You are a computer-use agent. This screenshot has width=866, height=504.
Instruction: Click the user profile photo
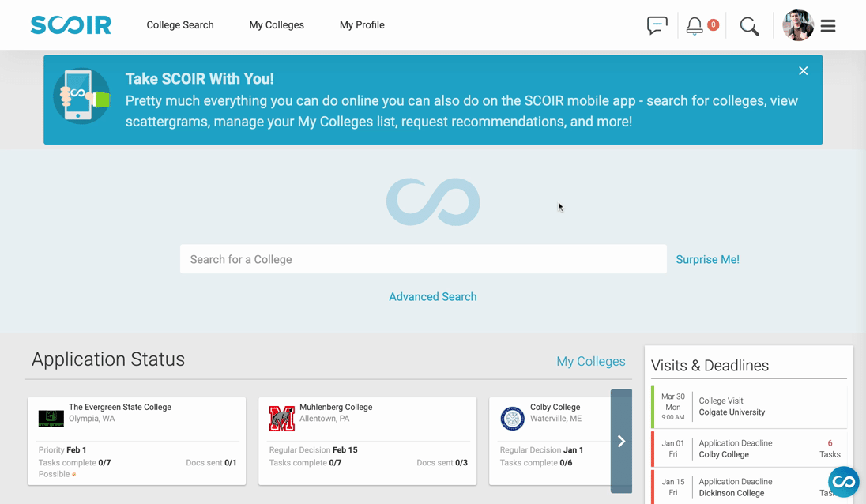coord(798,25)
